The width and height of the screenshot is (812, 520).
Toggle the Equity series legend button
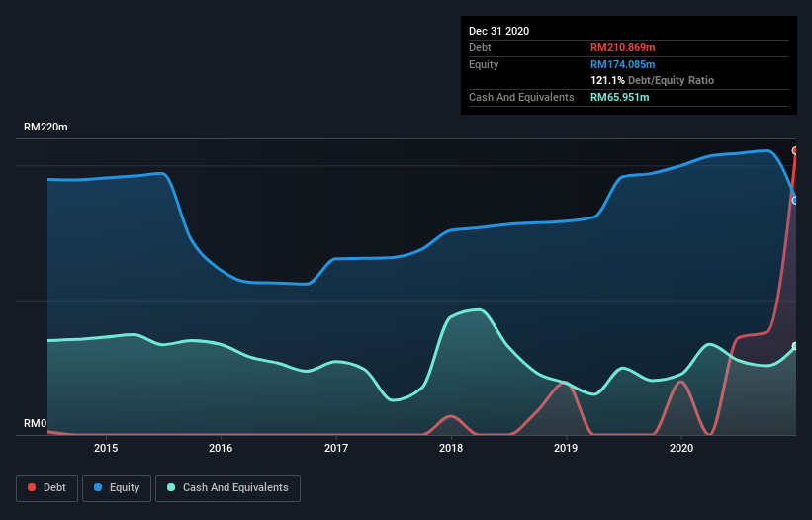[x=117, y=488]
